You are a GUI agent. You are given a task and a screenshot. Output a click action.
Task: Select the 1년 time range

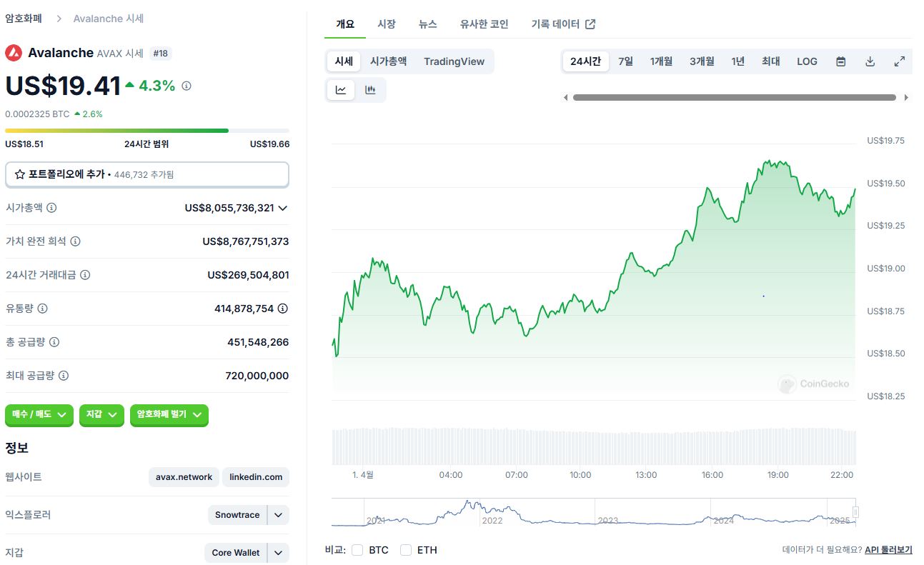[x=738, y=61]
